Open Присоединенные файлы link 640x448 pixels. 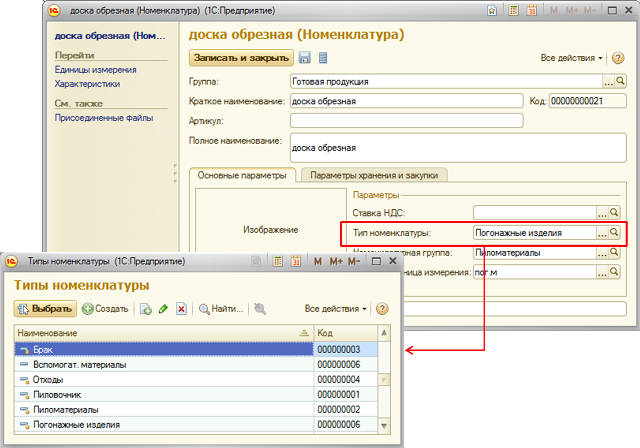click(x=104, y=118)
